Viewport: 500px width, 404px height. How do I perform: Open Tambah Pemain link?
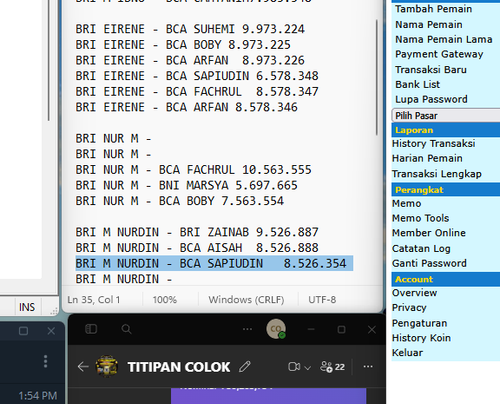pos(433,9)
